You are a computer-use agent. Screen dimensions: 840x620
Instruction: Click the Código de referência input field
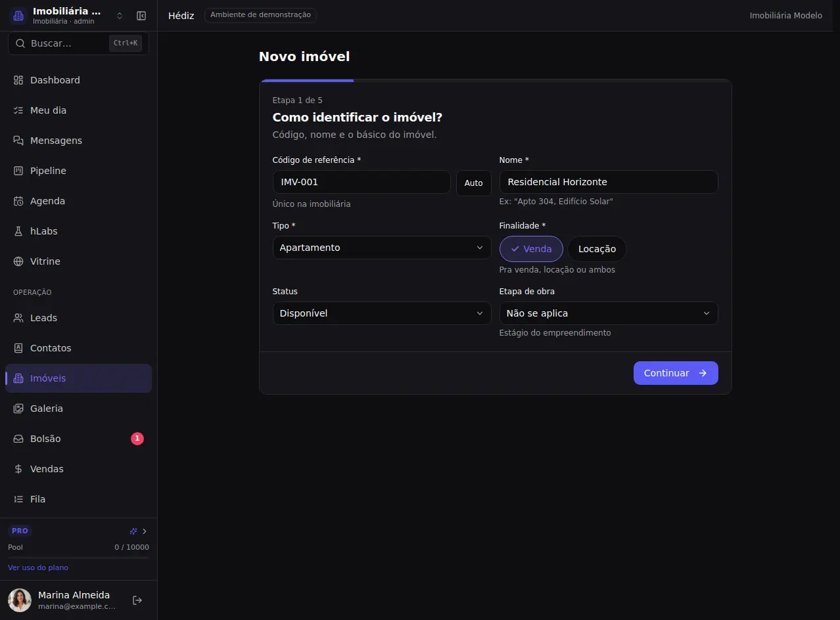362,182
